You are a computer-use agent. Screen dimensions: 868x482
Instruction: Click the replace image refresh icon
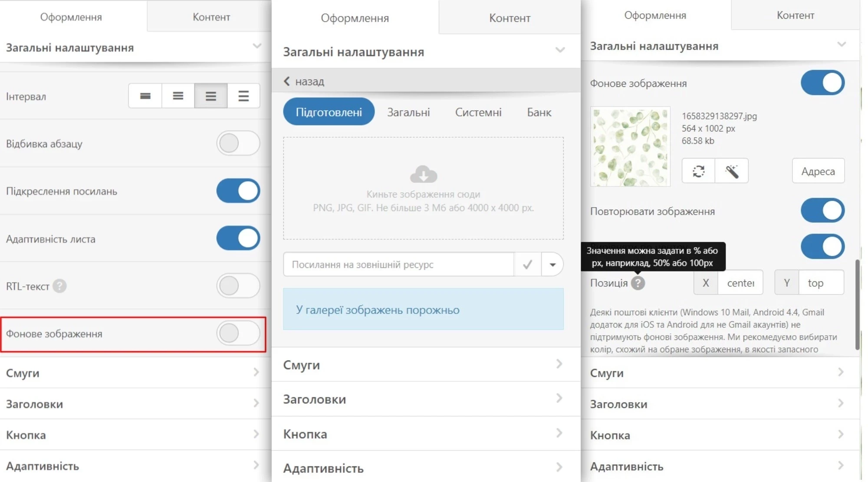698,171
